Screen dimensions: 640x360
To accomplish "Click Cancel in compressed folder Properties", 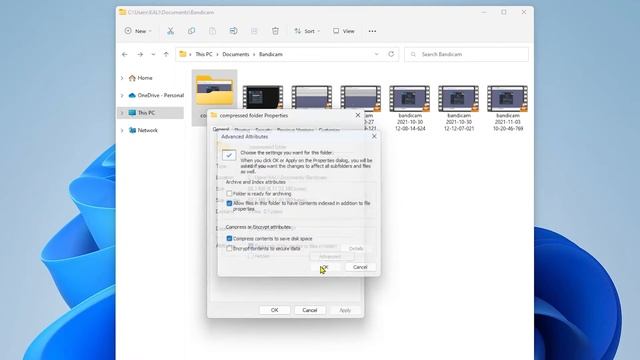I will [310, 310].
